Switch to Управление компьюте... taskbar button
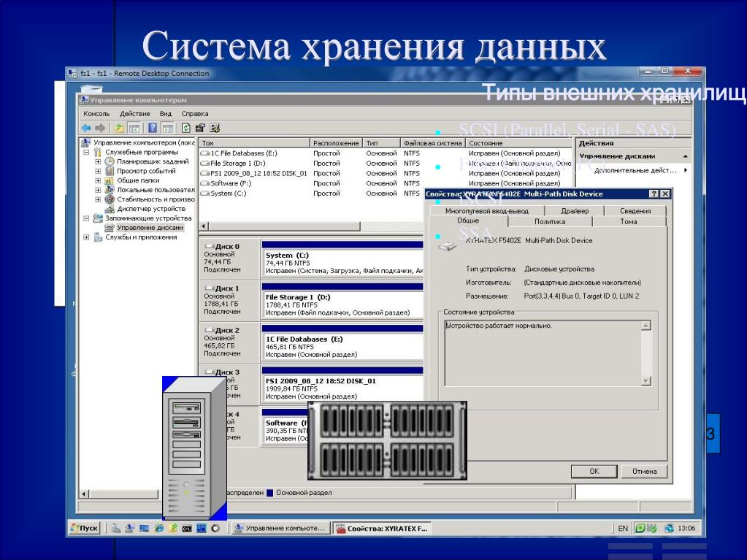The width and height of the screenshot is (747, 560). pos(280,528)
